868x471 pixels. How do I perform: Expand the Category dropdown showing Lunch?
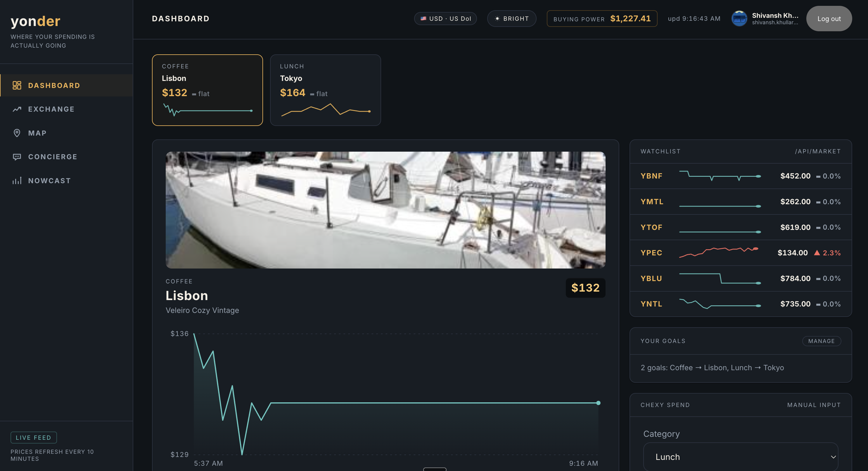point(740,457)
